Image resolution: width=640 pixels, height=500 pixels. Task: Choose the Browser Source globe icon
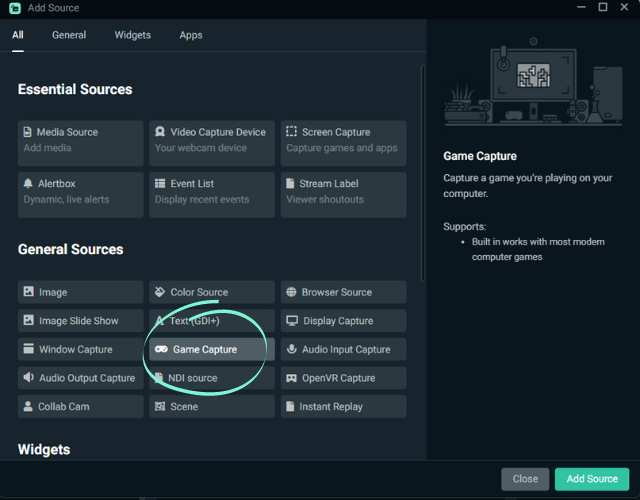[x=291, y=292]
